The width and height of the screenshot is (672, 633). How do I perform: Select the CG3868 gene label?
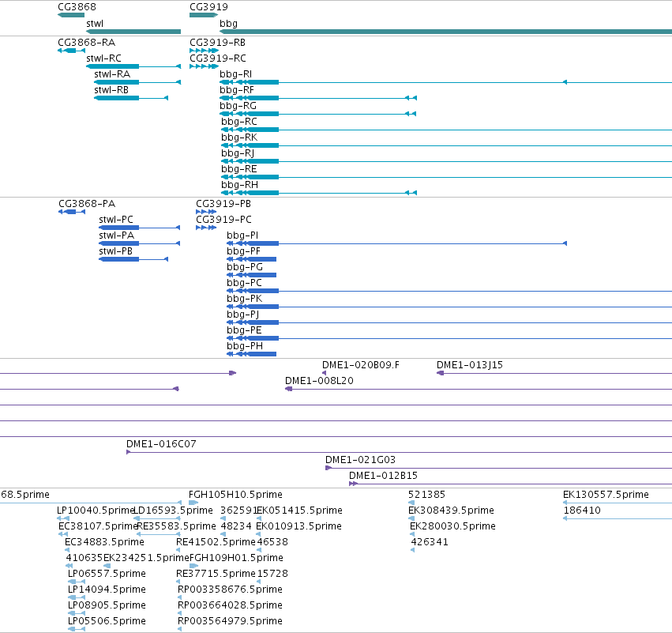pos(77,7)
